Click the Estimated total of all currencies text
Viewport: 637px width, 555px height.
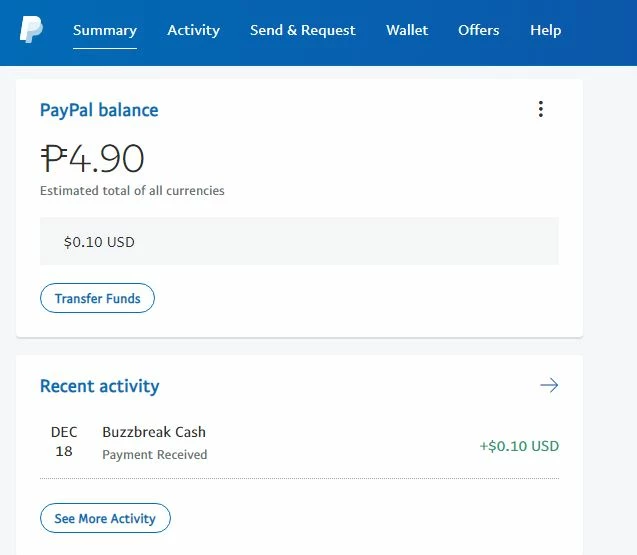point(132,191)
